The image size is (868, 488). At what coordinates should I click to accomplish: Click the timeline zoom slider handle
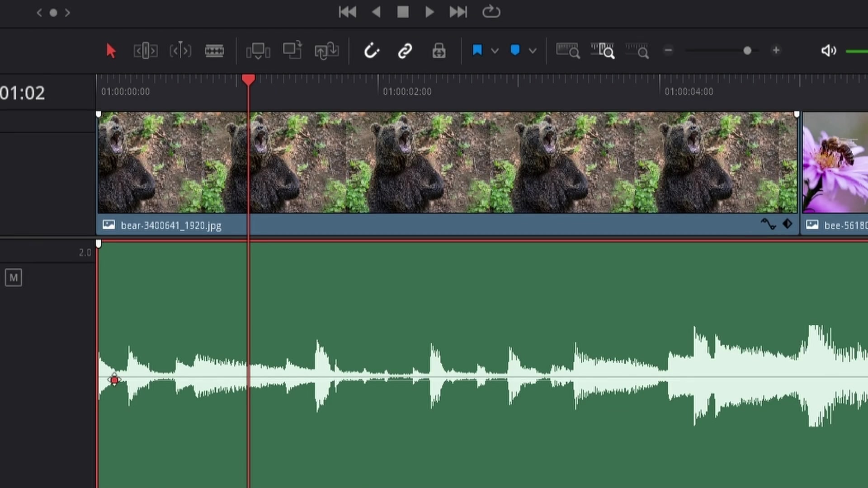coord(747,51)
